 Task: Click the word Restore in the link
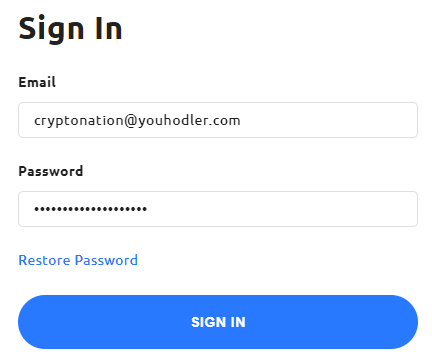(x=44, y=260)
